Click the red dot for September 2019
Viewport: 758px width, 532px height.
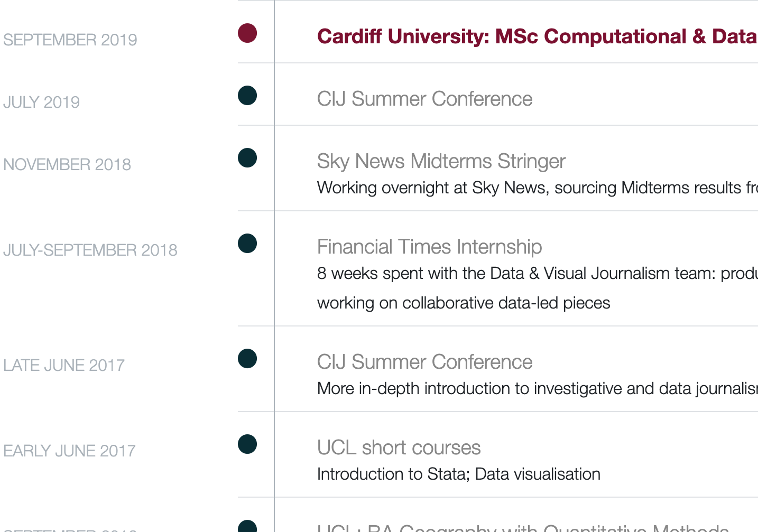247,33
